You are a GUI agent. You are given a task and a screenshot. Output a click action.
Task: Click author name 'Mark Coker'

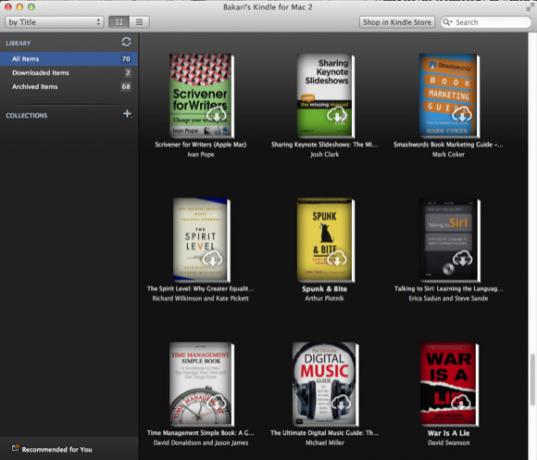point(448,154)
